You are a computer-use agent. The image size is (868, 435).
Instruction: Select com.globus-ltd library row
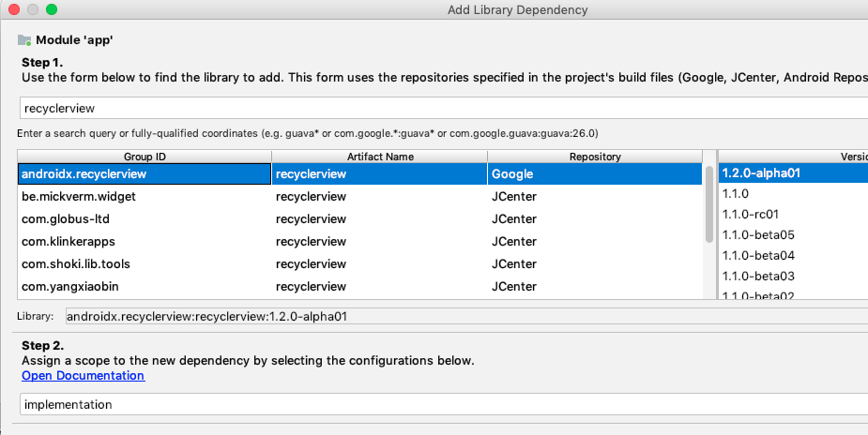(x=359, y=218)
